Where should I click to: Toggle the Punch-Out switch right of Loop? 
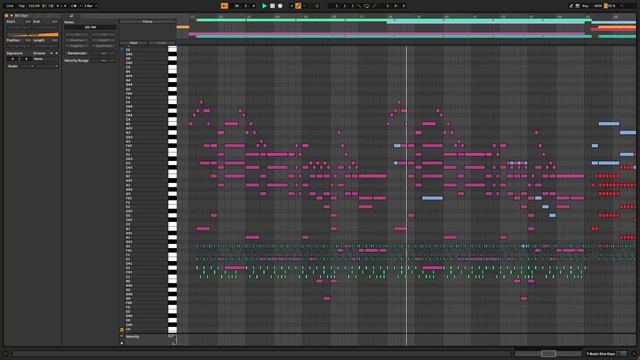click(374, 6)
